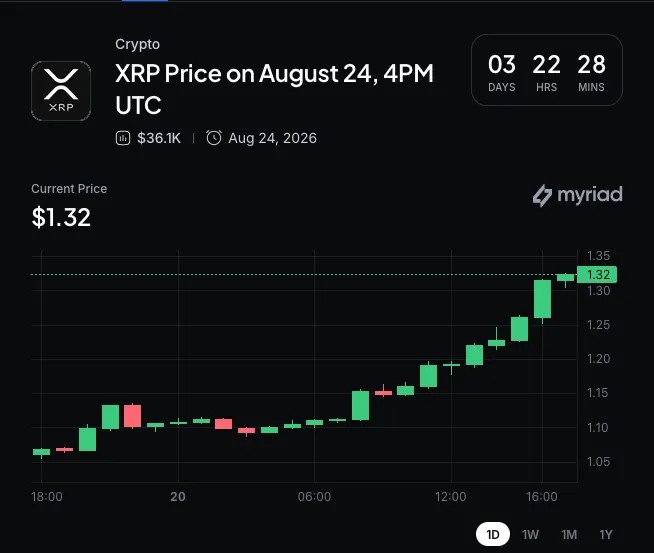
Task: Click the green 1.32 price label on axis
Action: tap(597, 274)
